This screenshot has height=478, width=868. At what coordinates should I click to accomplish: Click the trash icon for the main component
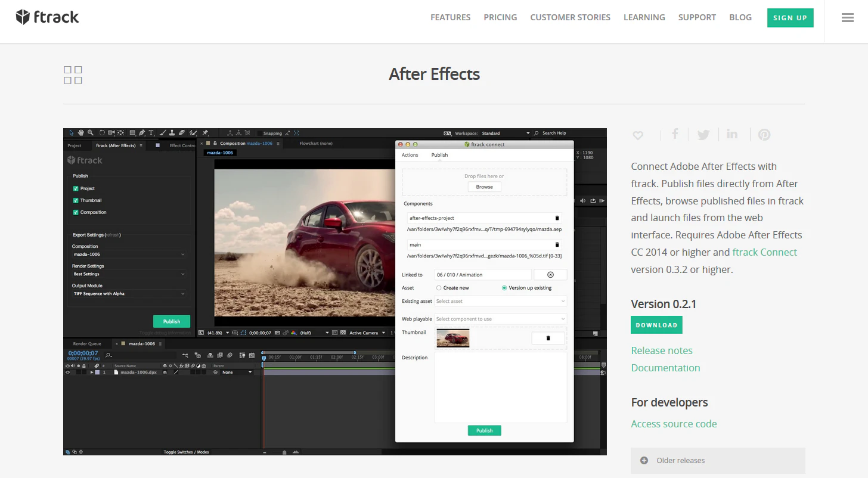557,244
